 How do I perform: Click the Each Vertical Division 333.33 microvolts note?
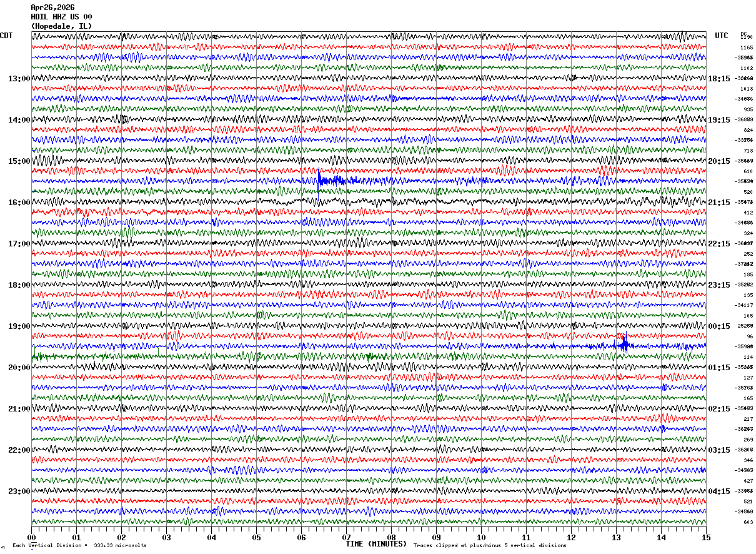pyautogui.click(x=79, y=545)
